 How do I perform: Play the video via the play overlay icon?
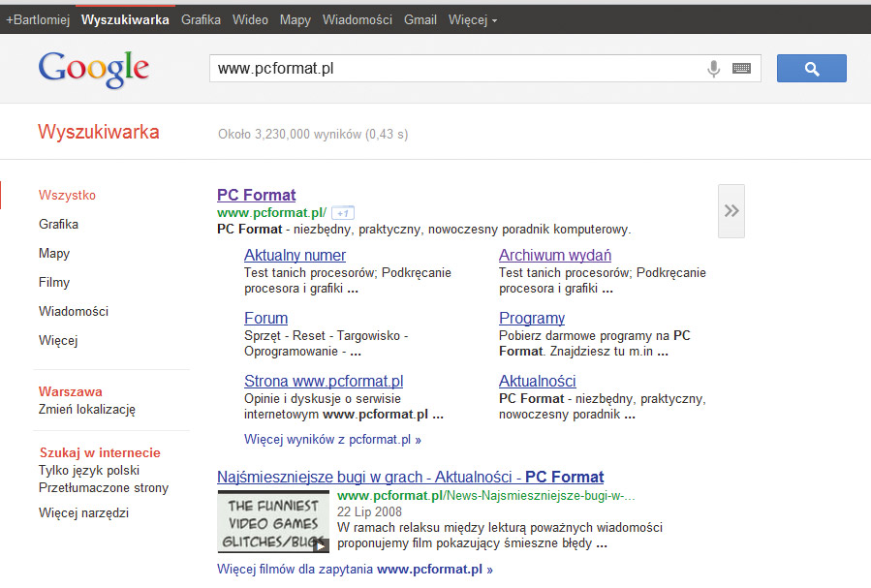click(x=320, y=543)
